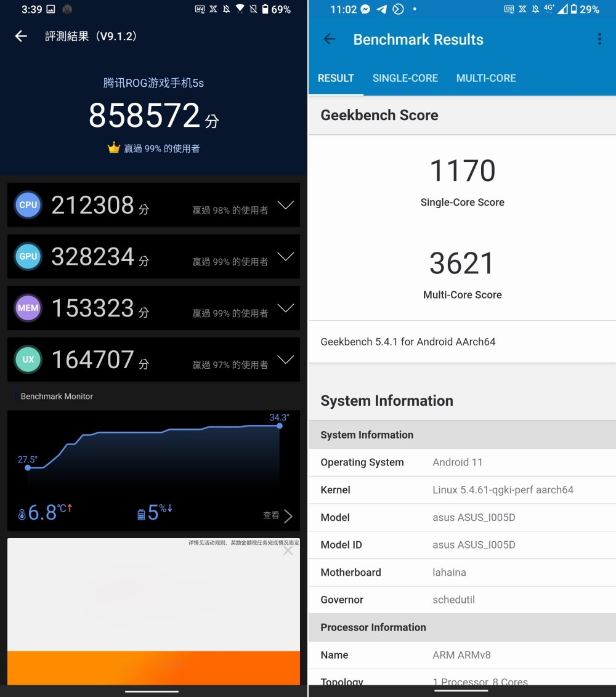
Task: Switch to the RESULT tab
Action: tap(336, 78)
